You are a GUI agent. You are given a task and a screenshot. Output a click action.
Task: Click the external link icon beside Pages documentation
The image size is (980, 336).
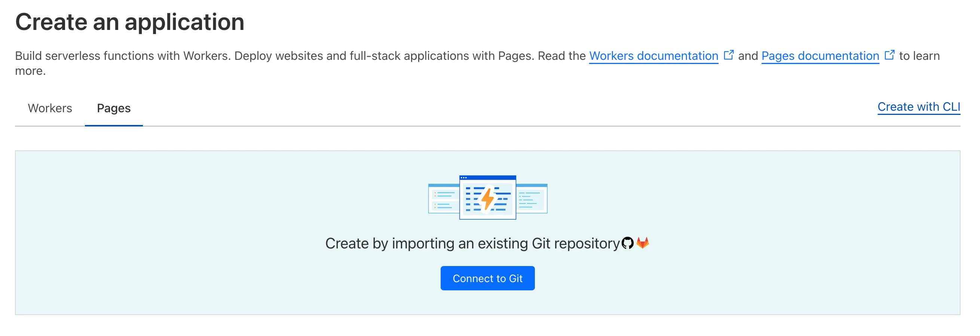[889, 55]
